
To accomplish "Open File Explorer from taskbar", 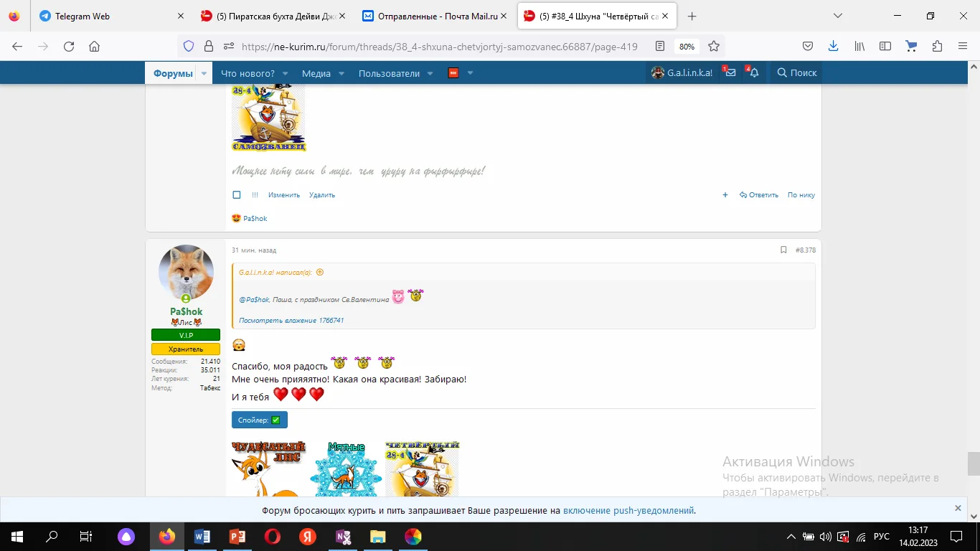I will 377,537.
